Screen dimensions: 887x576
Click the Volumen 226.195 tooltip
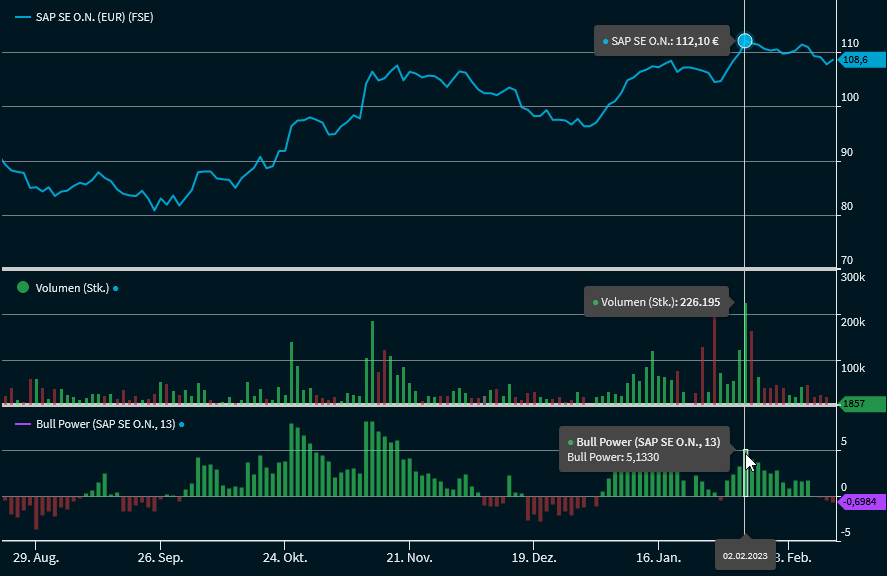point(659,302)
